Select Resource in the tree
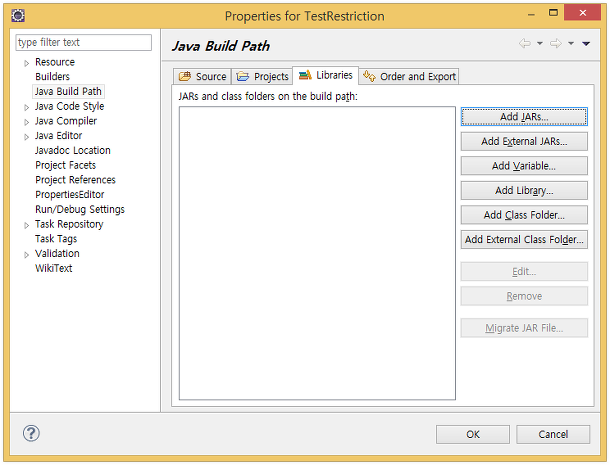 55,62
